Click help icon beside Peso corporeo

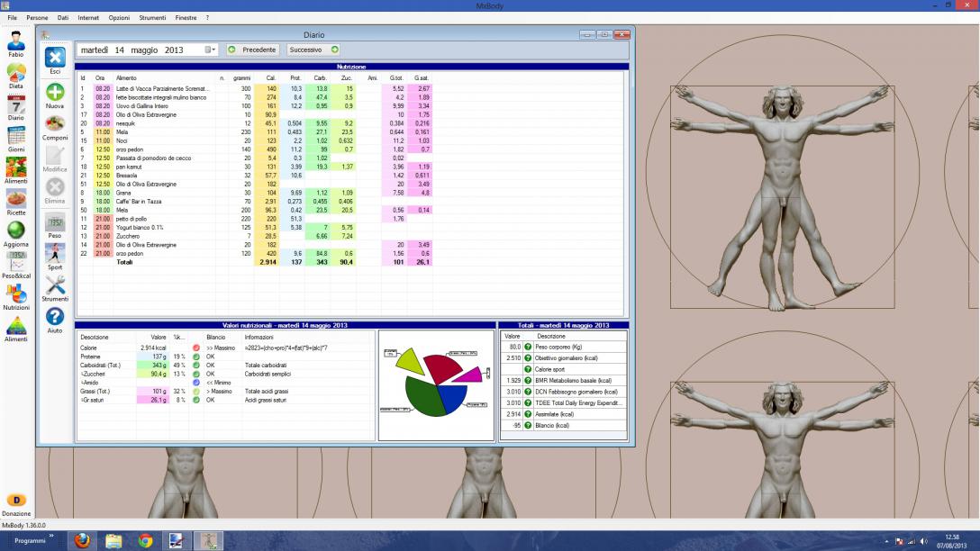[x=529, y=345]
